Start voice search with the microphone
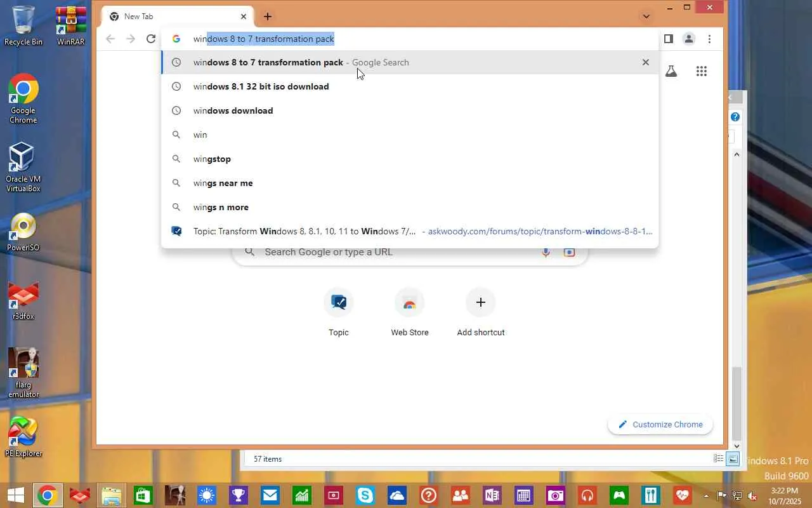This screenshot has width=812, height=508. [x=546, y=252]
